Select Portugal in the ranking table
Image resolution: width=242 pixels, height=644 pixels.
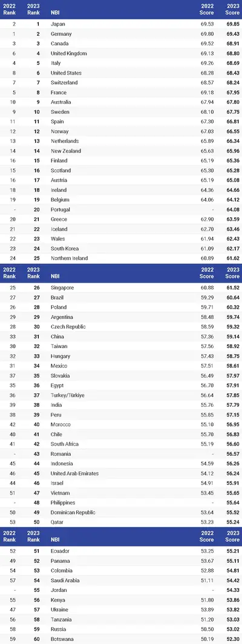[60, 209]
